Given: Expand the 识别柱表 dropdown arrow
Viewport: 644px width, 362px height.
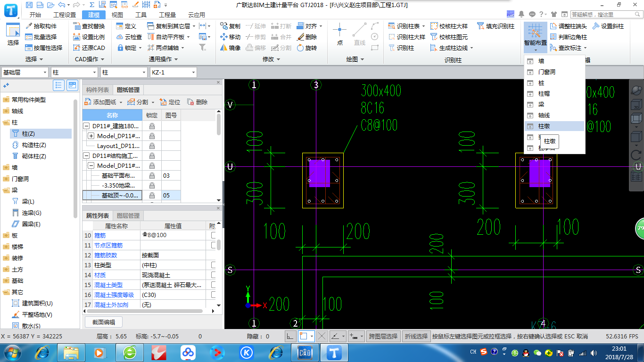Looking at the screenshot, I should pos(423,26).
